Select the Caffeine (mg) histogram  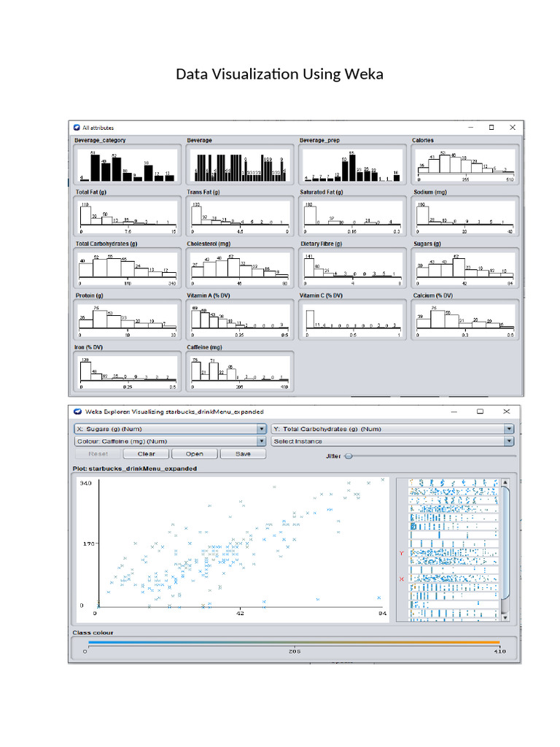click(x=239, y=371)
